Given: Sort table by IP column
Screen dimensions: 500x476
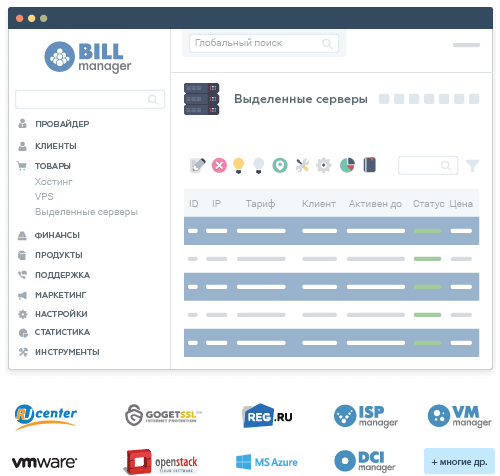Looking at the screenshot, I should (x=216, y=204).
